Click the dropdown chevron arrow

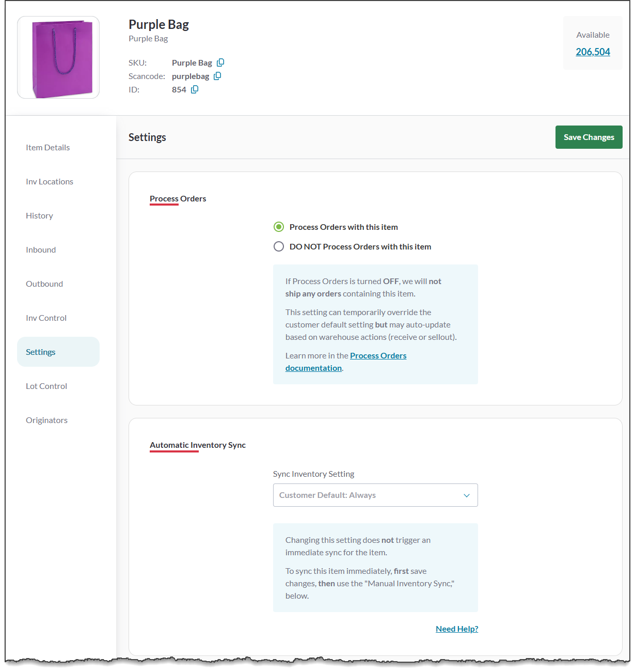pyautogui.click(x=466, y=495)
